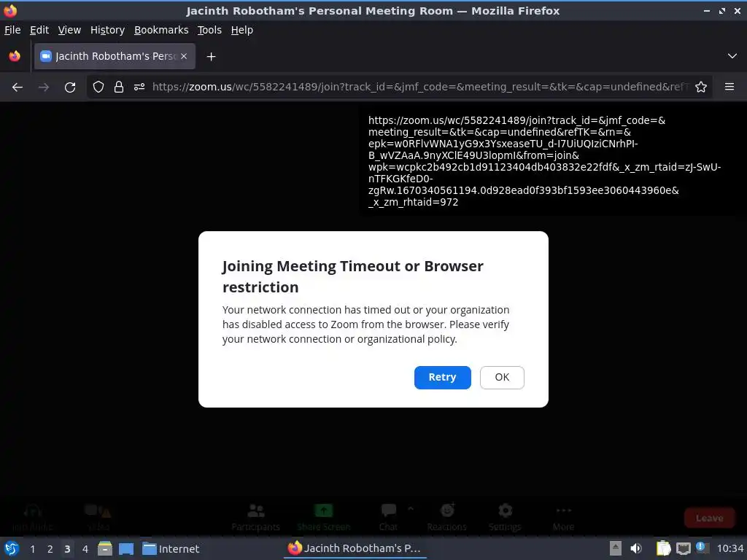Click the network connection tray icon
Viewport: 747px width, 560px height.
click(x=683, y=548)
